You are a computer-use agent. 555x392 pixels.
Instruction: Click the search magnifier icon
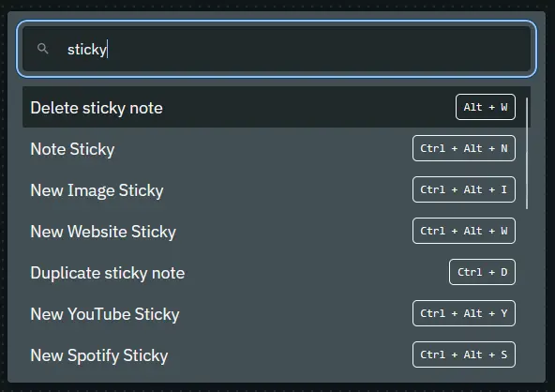[x=42, y=49]
